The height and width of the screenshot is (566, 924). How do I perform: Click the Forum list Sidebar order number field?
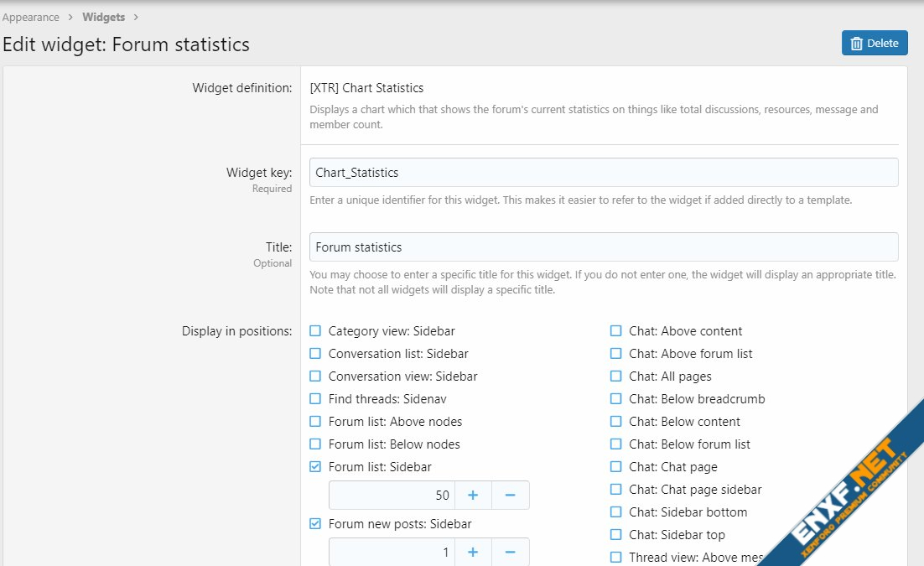392,496
